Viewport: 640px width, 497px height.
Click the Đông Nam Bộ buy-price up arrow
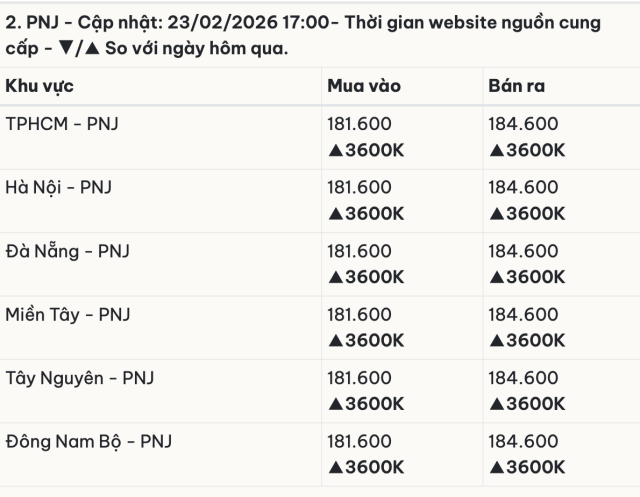pos(336,467)
